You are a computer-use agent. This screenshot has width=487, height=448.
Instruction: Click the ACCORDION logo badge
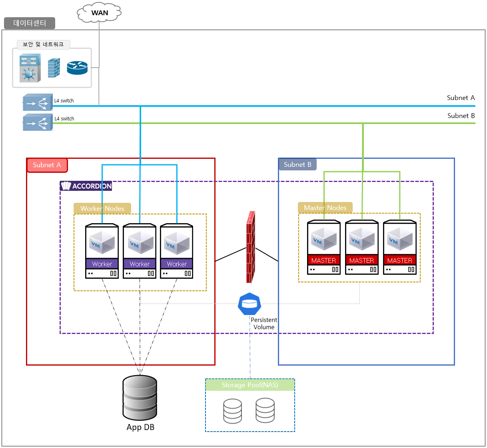click(85, 186)
